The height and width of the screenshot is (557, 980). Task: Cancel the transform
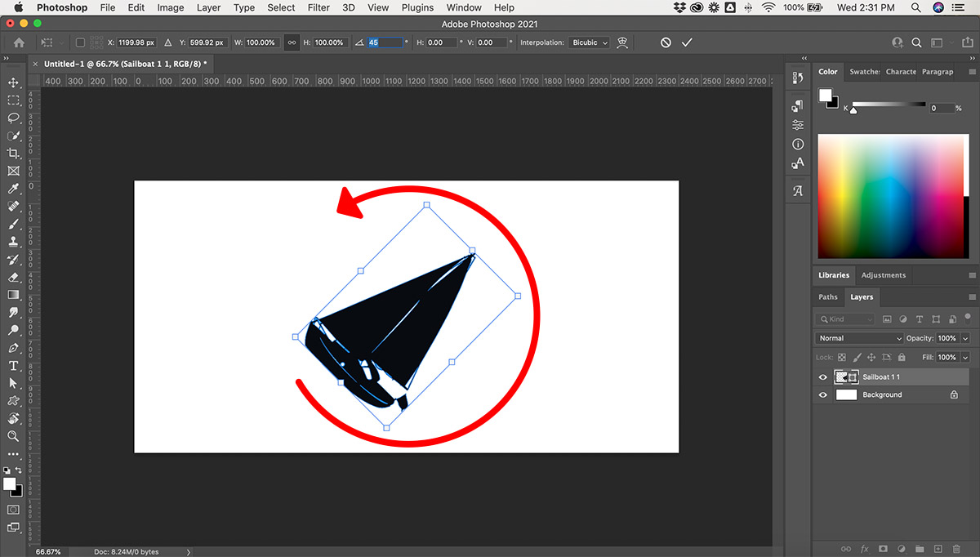pos(666,42)
